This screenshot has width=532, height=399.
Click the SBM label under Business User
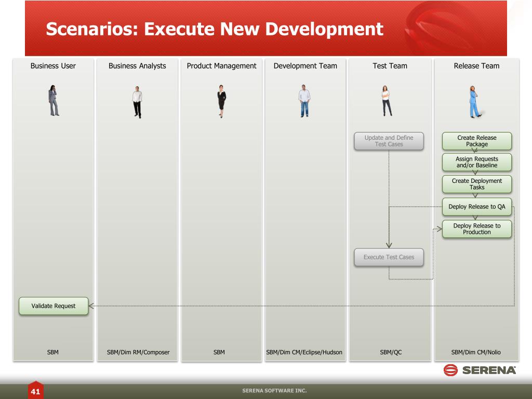[x=53, y=352]
